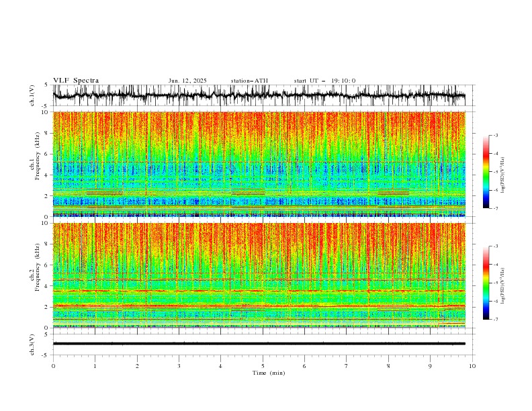This screenshot has width=532, height=411.
Task: Click the ch.2 frequency tick label "8"
Action: 47,244
